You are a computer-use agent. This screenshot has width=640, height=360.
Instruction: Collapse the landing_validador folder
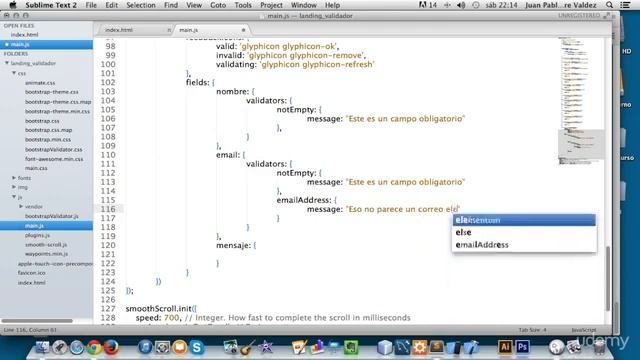(7, 63)
